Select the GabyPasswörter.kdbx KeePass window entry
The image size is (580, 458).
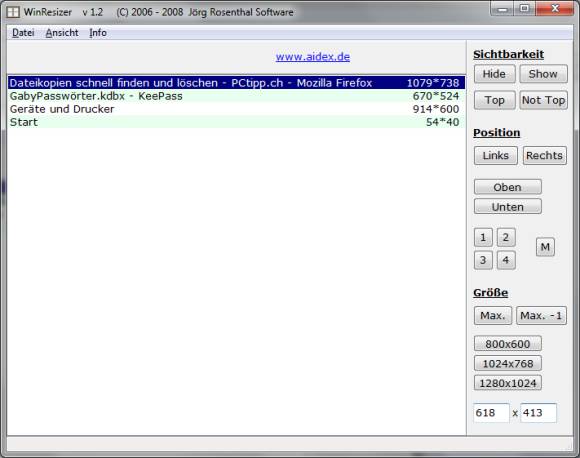(x=236, y=96)
